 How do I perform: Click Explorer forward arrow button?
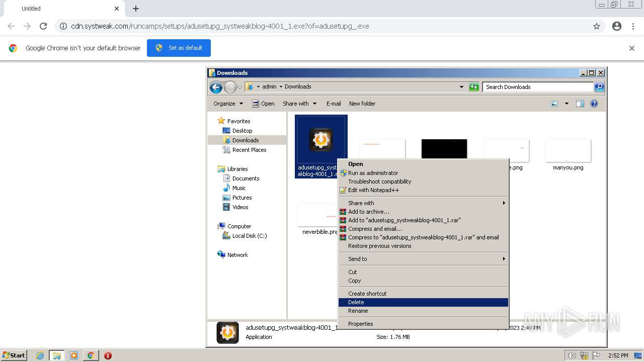230,87
